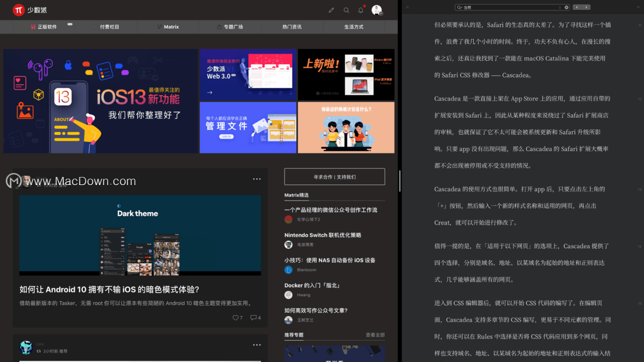644x362 pixels.
Task: Click the Blanboom author avatar
Action: 288,269
